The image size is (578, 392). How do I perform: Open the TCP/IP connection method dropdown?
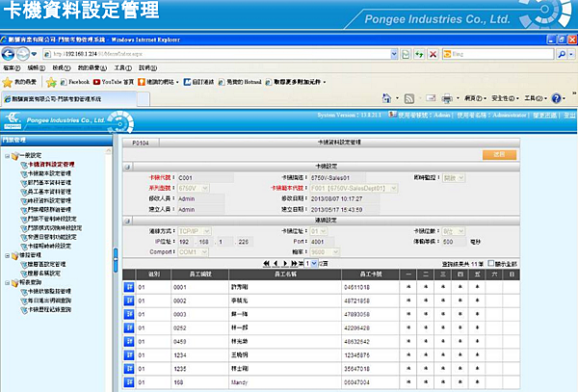(x=195, y=231)
